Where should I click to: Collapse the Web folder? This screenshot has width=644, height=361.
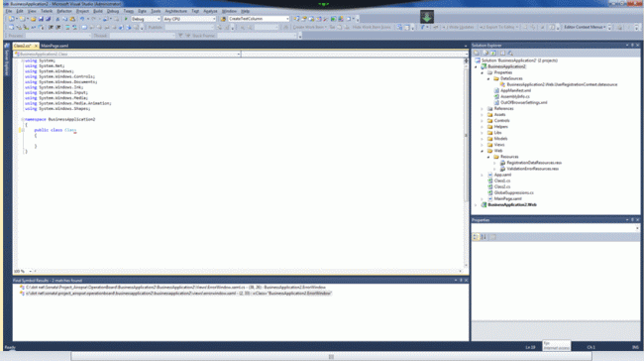[x=483, y=151]
